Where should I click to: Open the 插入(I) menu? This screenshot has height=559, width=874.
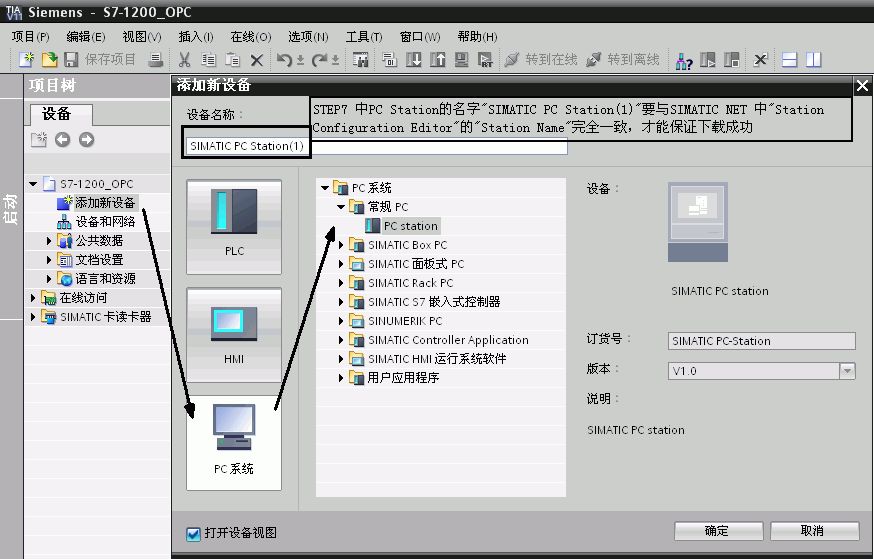(x=196, y=37)
